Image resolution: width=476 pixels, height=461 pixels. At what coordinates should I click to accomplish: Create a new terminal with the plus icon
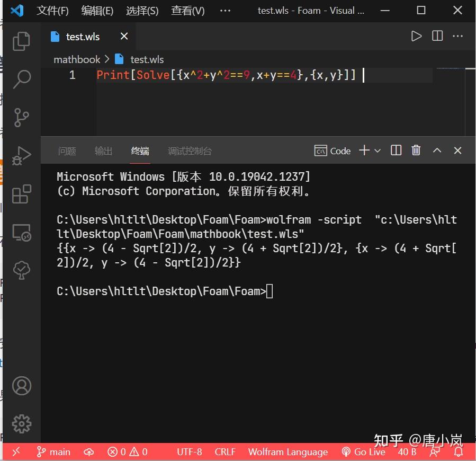pyautogui.click(x=364, y=150)
